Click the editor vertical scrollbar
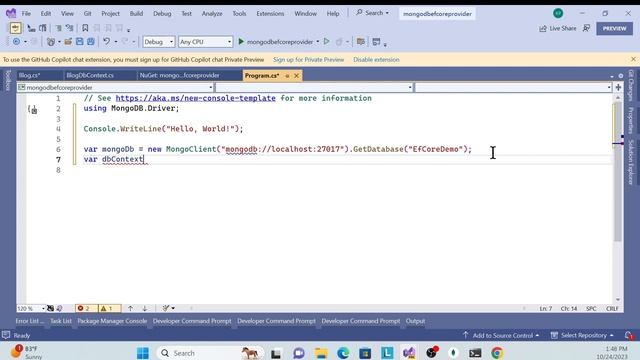The height and width of the screenshot is (360, 640). pos(618,171)
